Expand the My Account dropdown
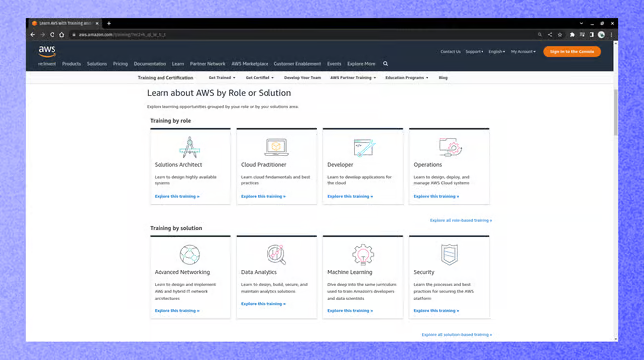This screenshot has height=360, width=644. 523,52
